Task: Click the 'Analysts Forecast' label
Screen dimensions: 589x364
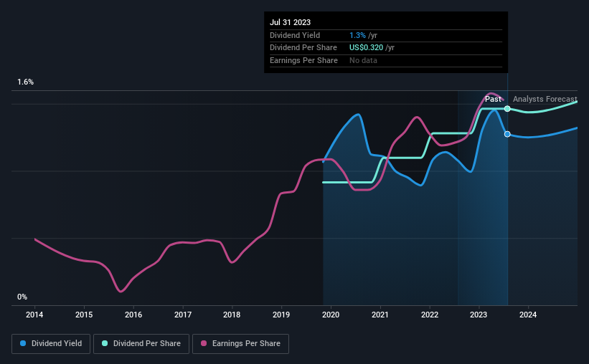Action: click(545, 99)
